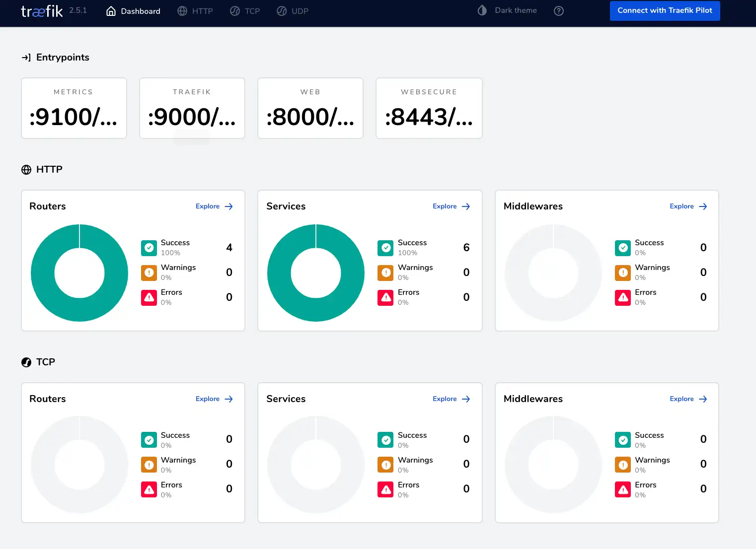Click HTTP Services success count 6
This screenshot has height=549, width=756.
(466, 248)
